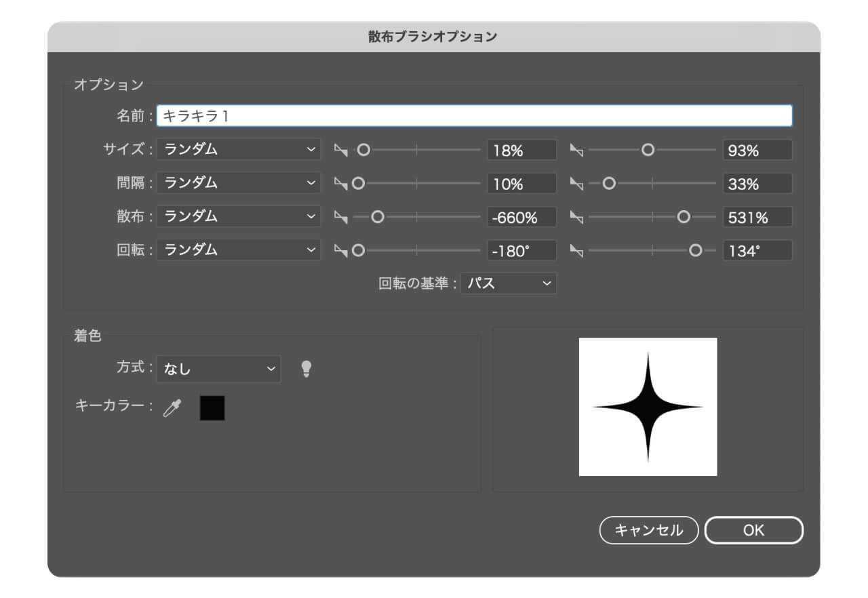The image size is (868, 598).
Task: Click the 着色 section label
Action: pyautogui.click(x=87, y=335)
